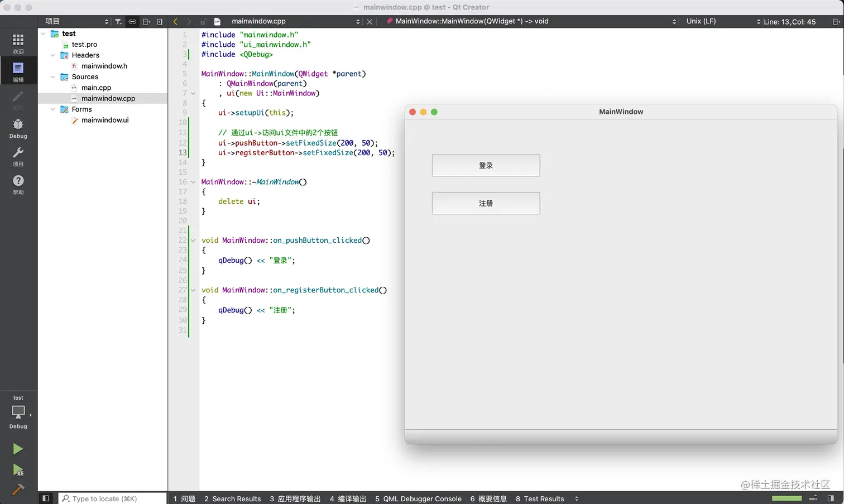Open the project tree filter options

coord(118,22)
